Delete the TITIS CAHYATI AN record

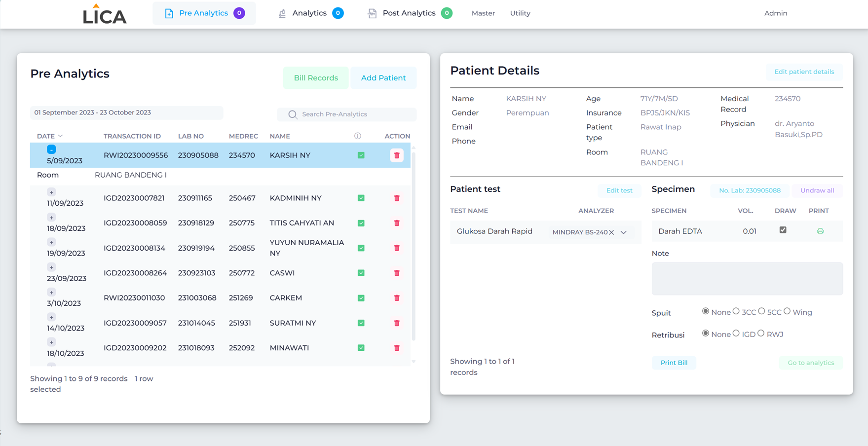tap(397, 223)
